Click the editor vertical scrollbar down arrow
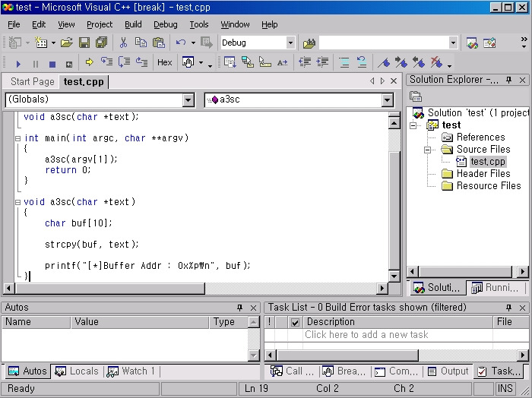The height and width of the screenshot is (398, 532). pyautogui.click(x=394, y=276)
